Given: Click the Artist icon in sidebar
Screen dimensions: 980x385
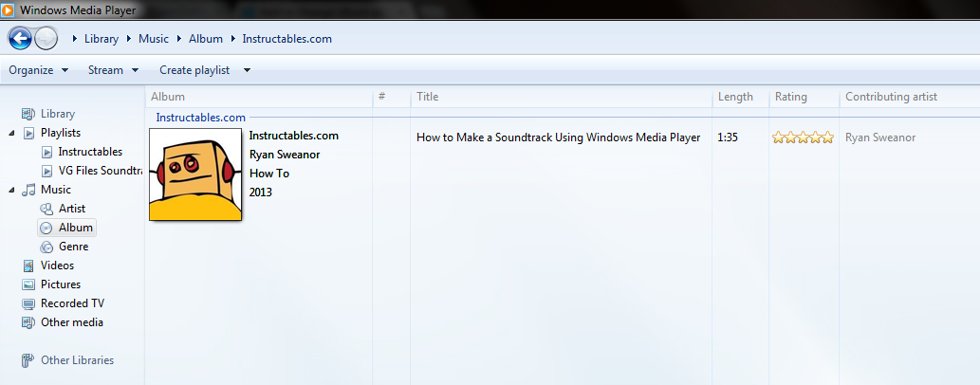Looking at the screenshot, I should pyautogui.click(x=46, y=209).
